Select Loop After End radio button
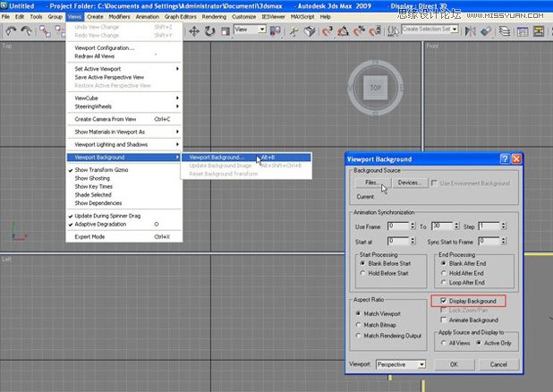 [444, 282]
